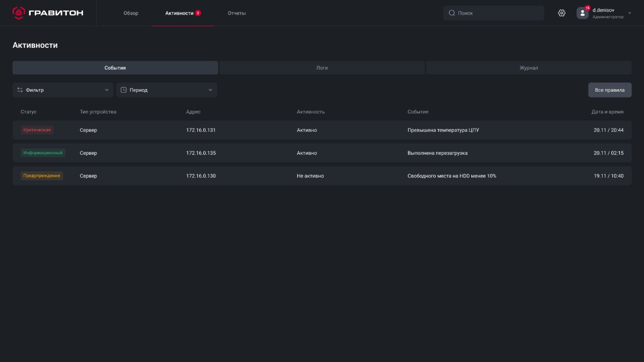Click the Тип устройства column header
Viewport: 644px width, 362px height.
(x=98, y=112)
